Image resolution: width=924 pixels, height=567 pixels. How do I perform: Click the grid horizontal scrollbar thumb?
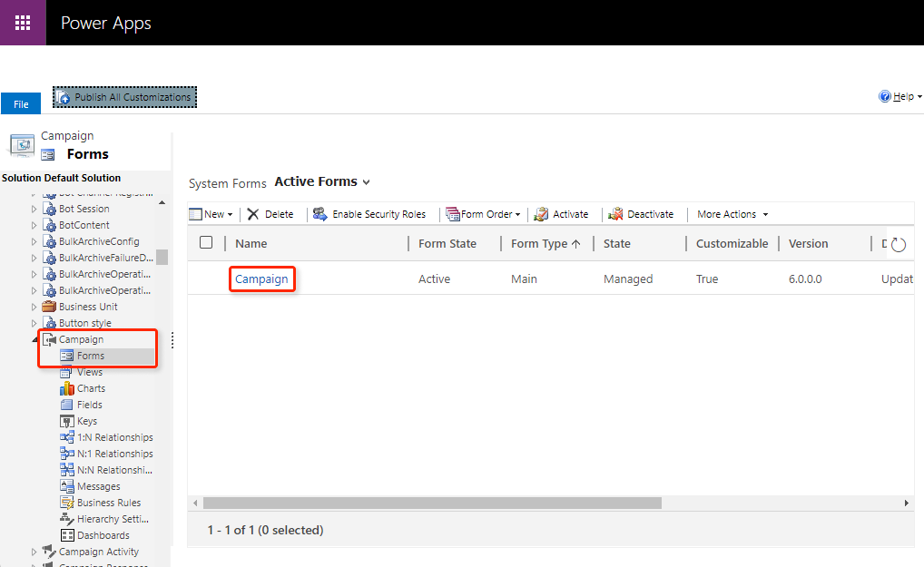pos(432,503)
